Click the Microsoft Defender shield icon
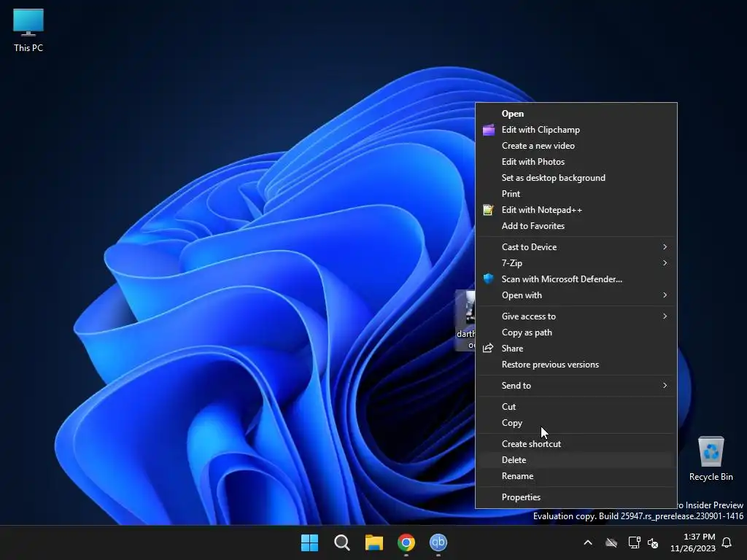The width and height of the screenshot is (747, 560). pos(488,279)
